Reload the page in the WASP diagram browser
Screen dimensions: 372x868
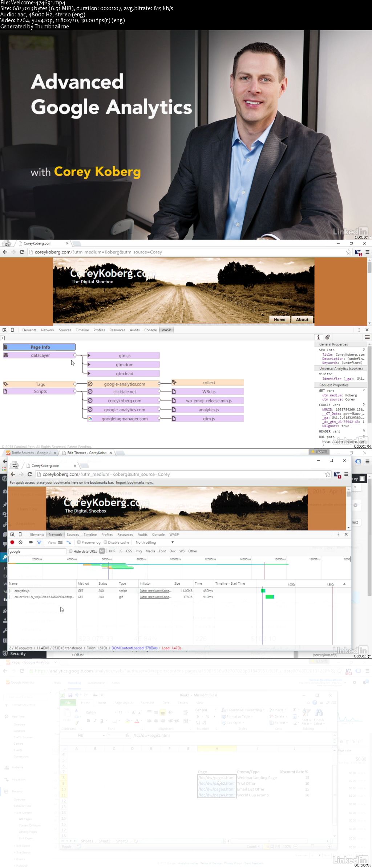coord(22,252)
